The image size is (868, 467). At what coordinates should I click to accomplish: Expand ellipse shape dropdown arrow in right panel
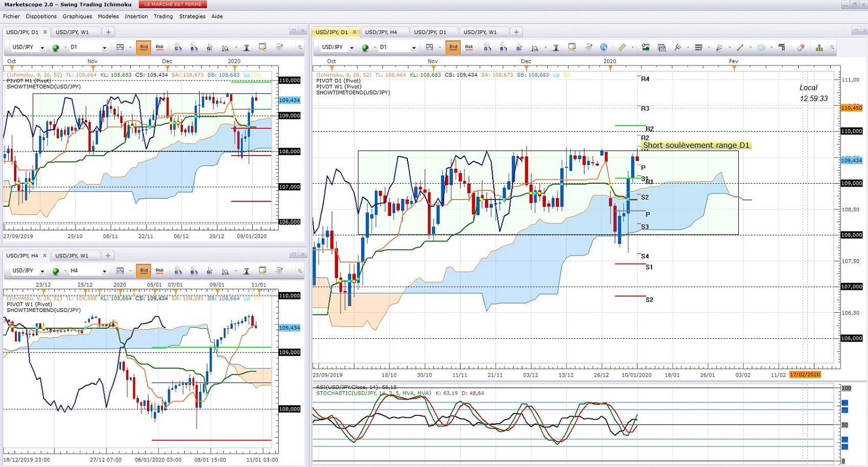[x=771, y=48]
